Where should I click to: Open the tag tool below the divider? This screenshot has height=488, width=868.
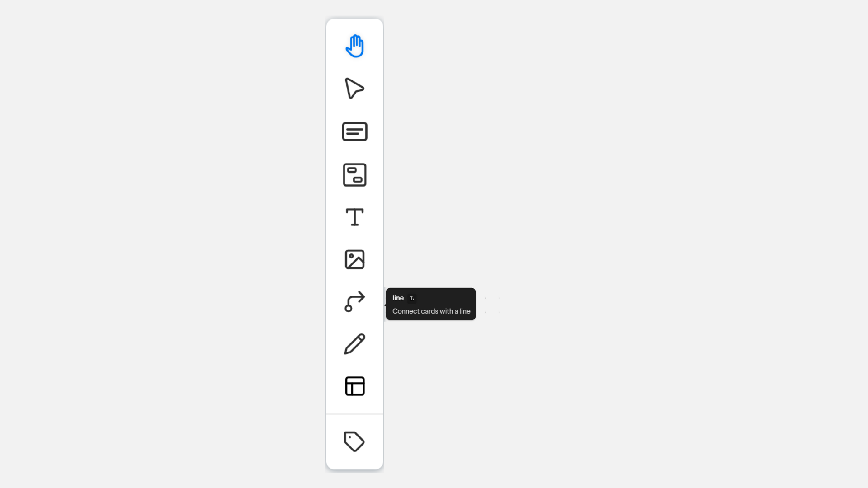[x=354, y=441]
